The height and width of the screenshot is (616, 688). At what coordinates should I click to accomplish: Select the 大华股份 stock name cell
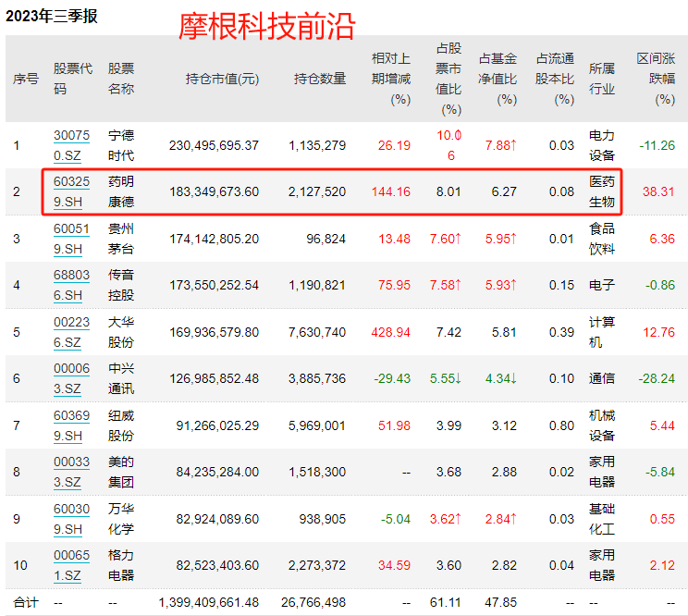(x=121, y=332)
